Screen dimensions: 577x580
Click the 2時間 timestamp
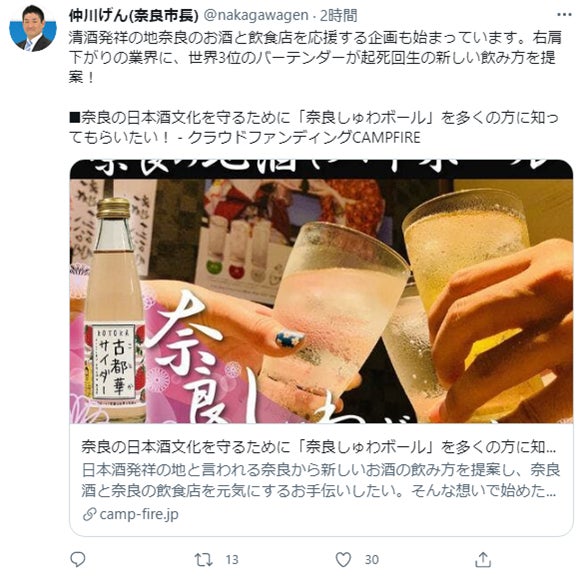[x=338, y=16]
